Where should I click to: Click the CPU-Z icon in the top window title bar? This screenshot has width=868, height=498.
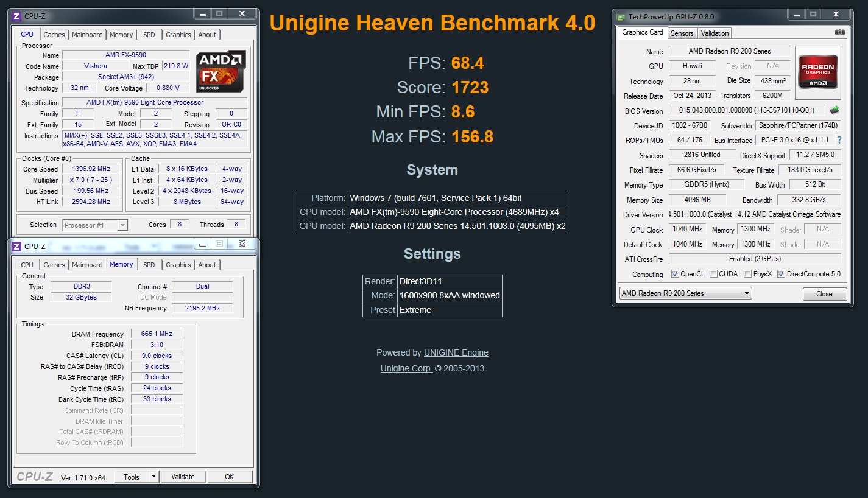(x=16, y=16)
